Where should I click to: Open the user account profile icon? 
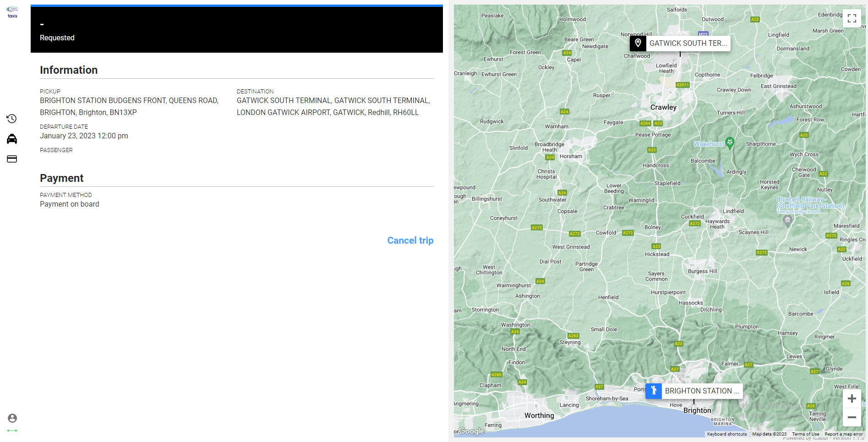[12, 418]
